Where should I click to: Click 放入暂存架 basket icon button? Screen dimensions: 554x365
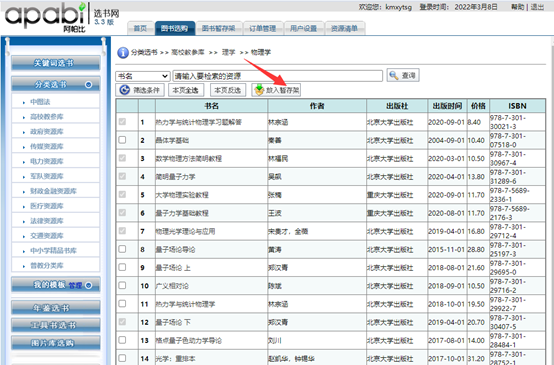[276, 90]
